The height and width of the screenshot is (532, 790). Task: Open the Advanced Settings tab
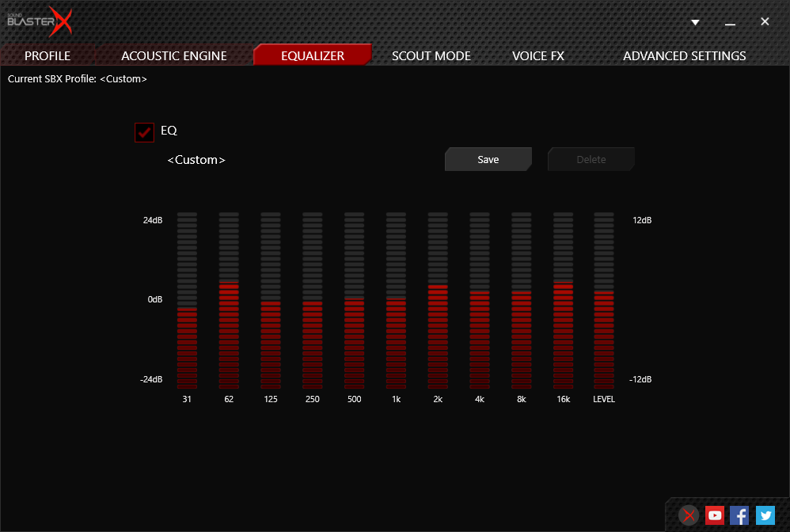click(x=684, y=56)
